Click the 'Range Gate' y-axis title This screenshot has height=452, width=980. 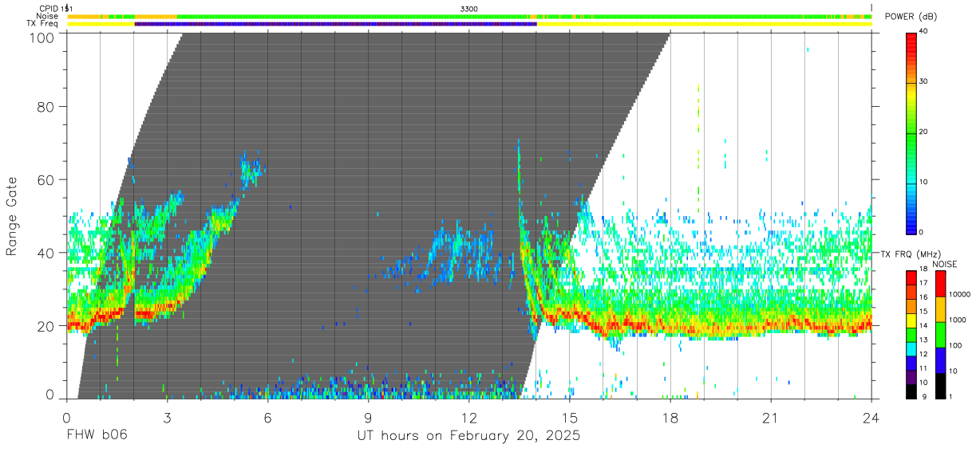coord(12,216)
